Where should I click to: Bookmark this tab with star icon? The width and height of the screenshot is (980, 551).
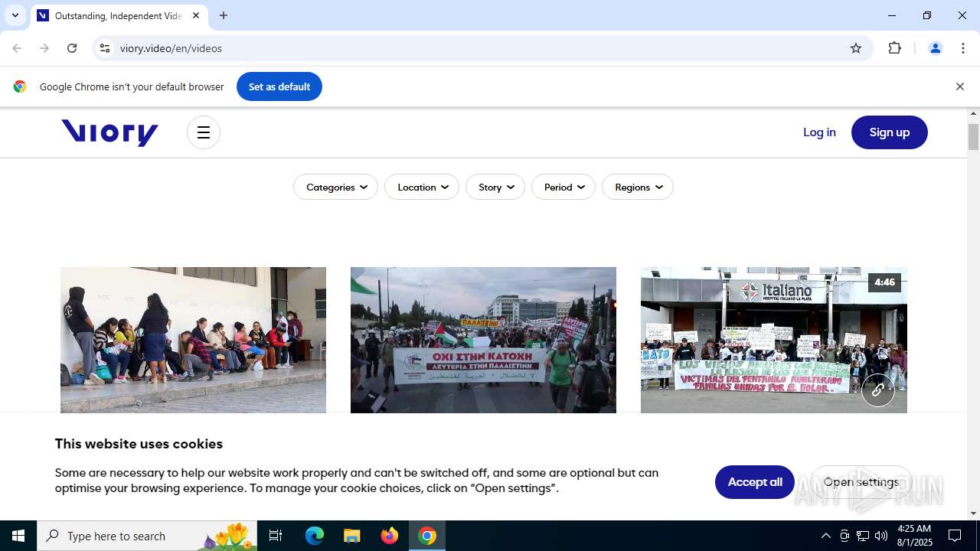(856, 48)
